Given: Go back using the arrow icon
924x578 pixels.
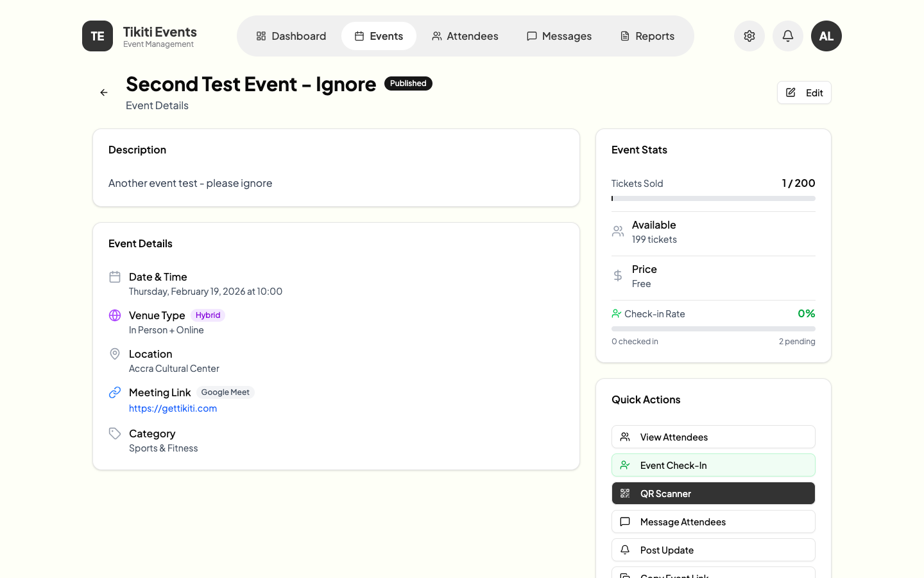Looking at the screenshot, I should pyautogui.click(x=104, y=92).
